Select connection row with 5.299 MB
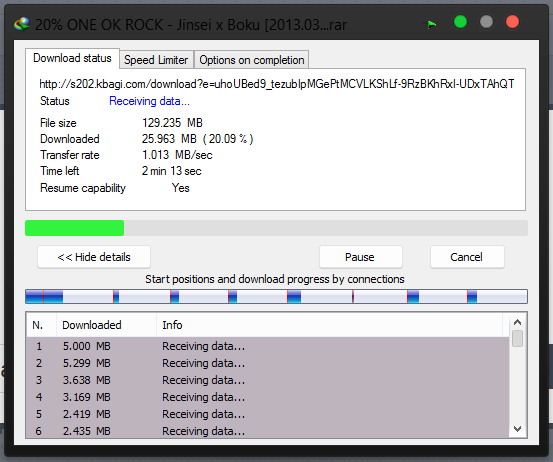The width and height of the screenshot is (553, 462). 268,363
